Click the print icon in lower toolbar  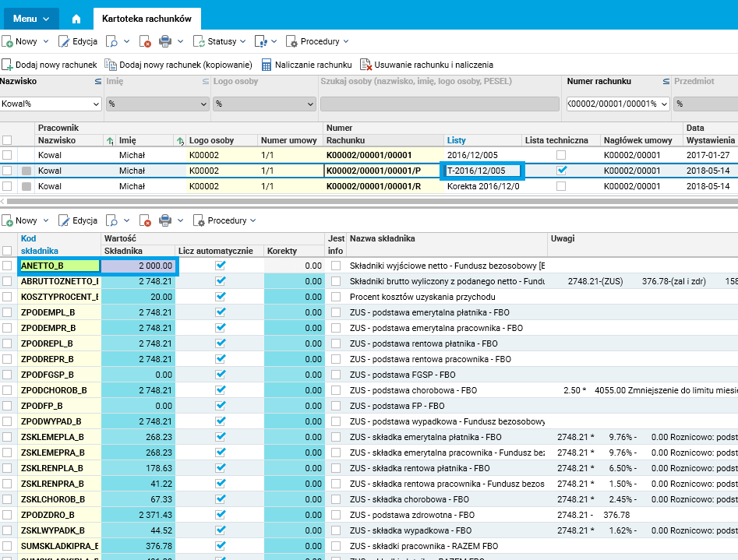[x=165, y=220]
